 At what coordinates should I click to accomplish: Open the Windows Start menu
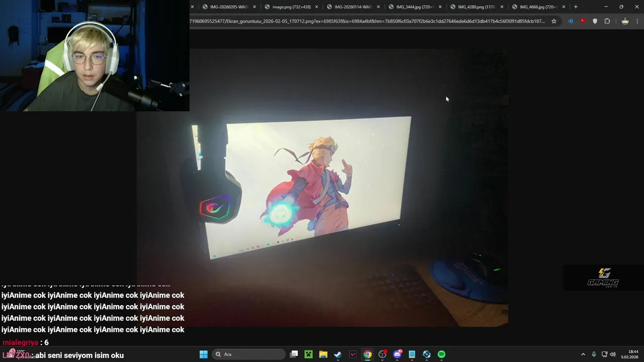203,354
